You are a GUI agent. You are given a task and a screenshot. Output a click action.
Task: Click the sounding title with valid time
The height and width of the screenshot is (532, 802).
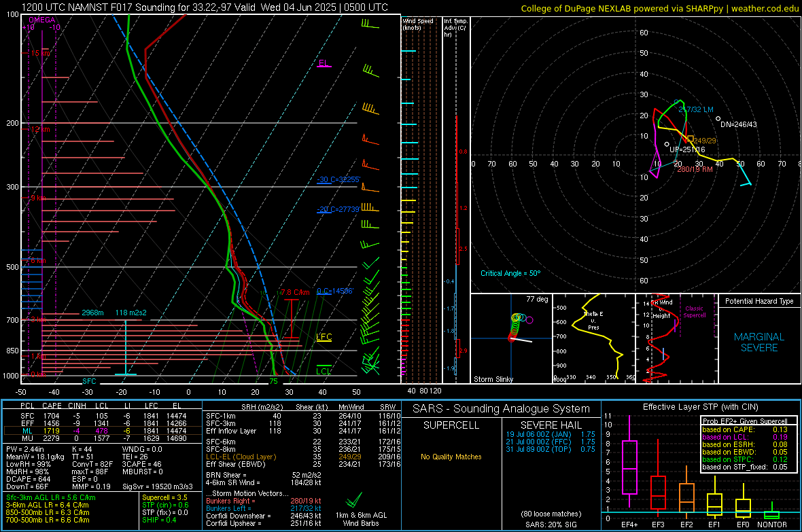click(205, 7)
